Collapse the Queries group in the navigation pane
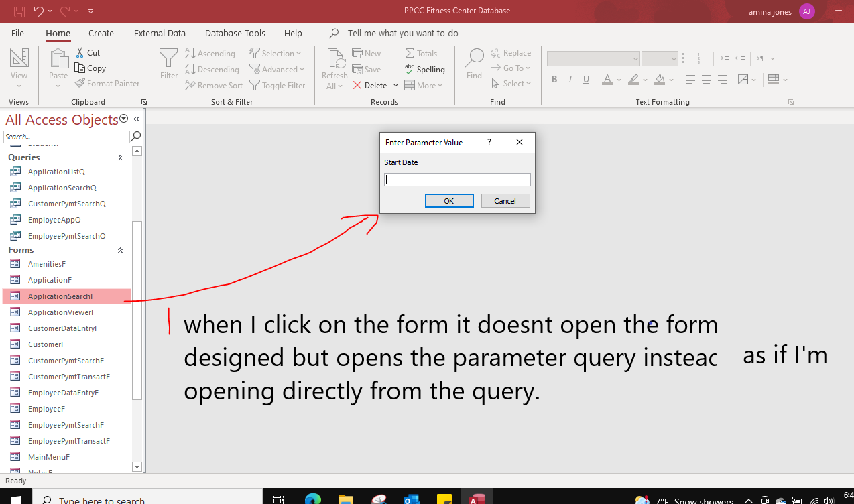 pos(120,157)
